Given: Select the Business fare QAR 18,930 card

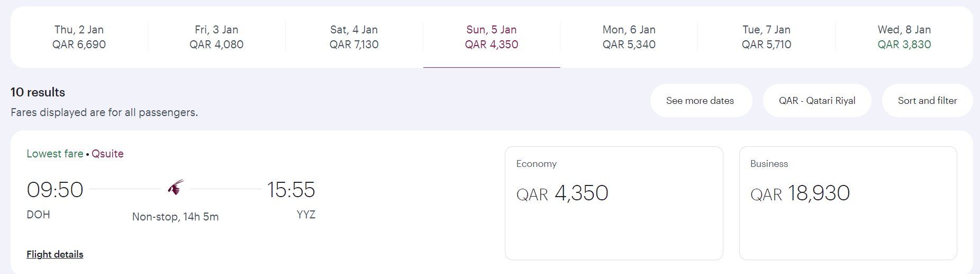Looking at the screenshot, I should coord(848,204).
